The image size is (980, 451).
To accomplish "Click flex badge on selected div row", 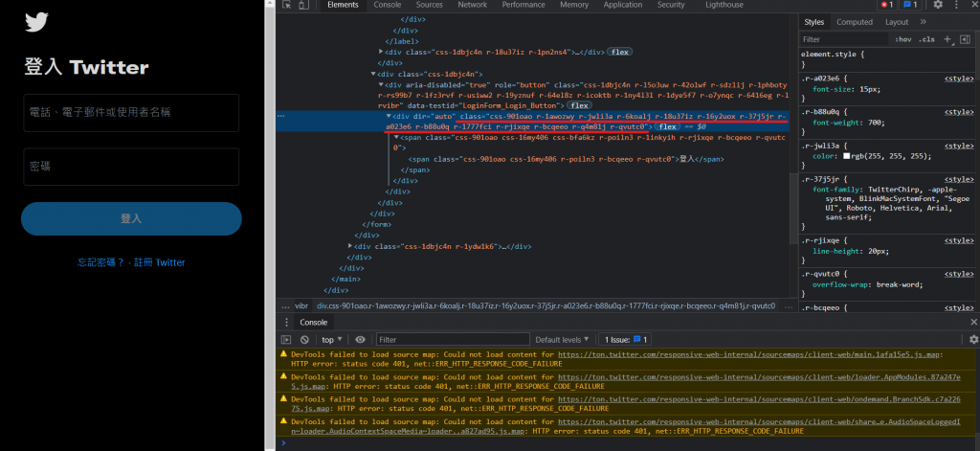I will point(666,127).
